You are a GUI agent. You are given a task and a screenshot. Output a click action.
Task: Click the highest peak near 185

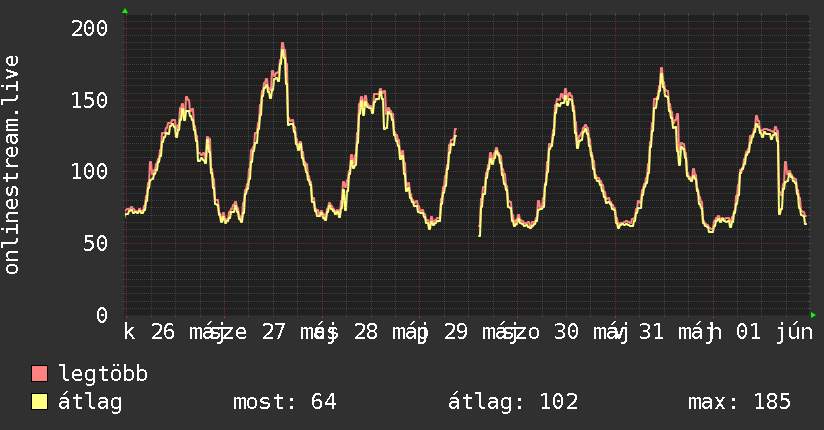click(x=283, y=45)
